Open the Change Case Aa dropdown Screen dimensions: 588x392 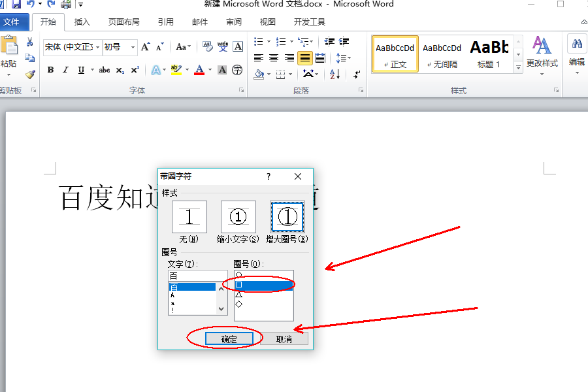184,47
